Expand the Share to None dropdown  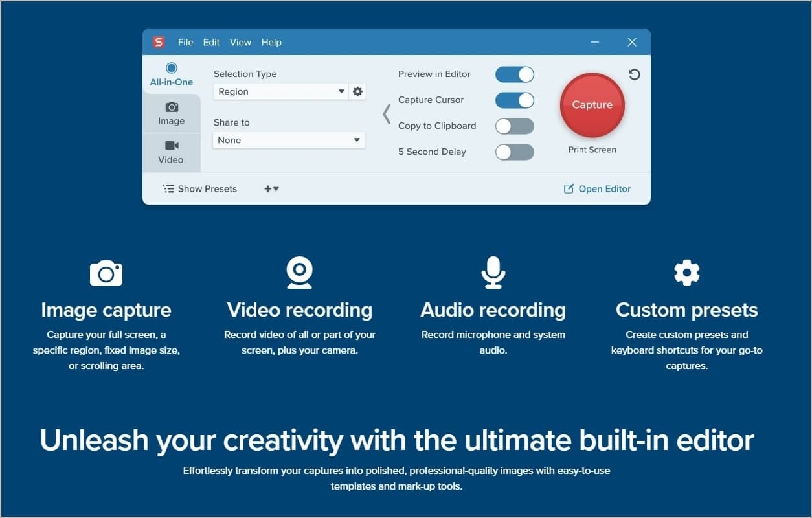coord(289,140)
